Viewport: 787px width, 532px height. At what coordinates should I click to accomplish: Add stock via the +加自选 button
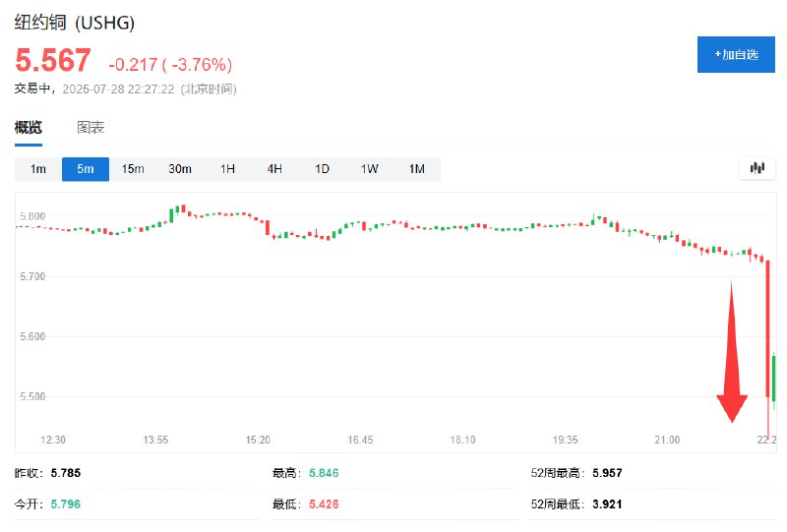pyautogui.click(x=736, y=54)
